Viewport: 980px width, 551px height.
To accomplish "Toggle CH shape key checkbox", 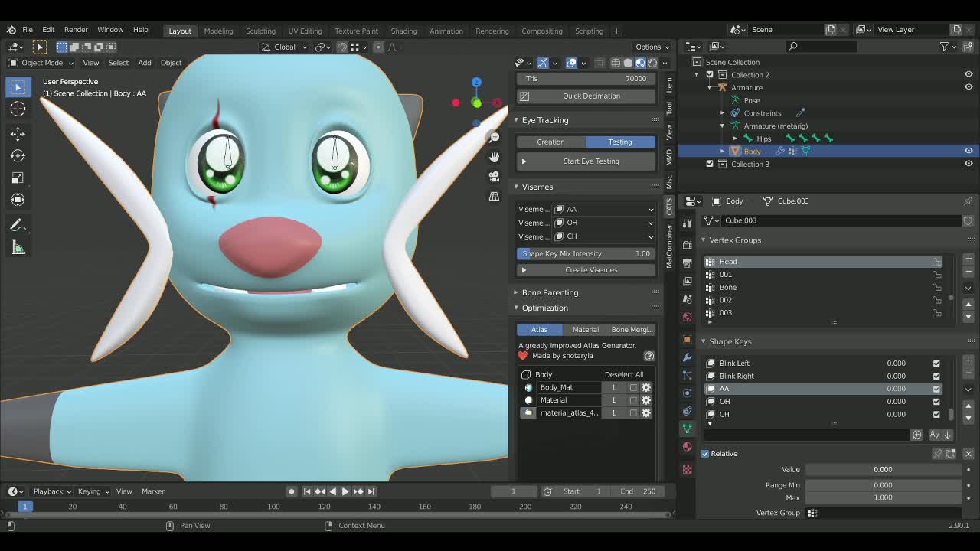I will 936,414.
